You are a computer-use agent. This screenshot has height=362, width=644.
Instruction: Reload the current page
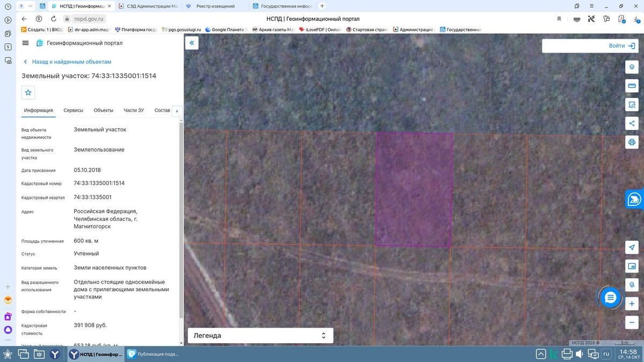(53, 19)
